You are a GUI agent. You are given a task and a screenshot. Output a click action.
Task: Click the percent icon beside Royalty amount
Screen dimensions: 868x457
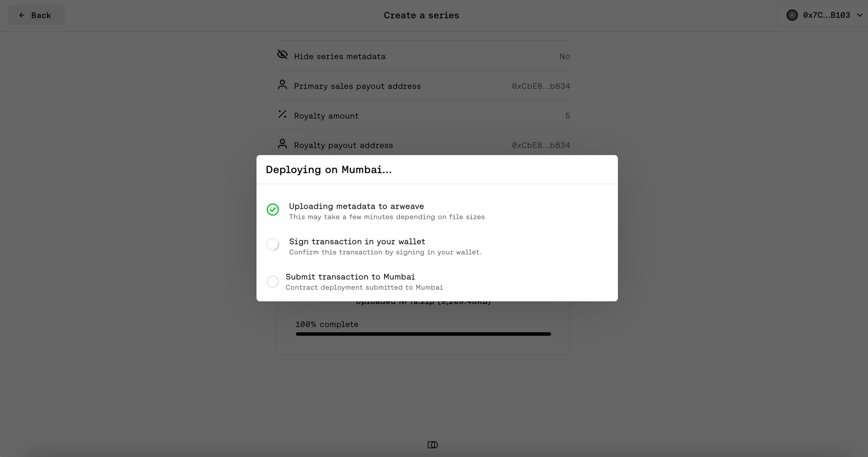(283, 114)
